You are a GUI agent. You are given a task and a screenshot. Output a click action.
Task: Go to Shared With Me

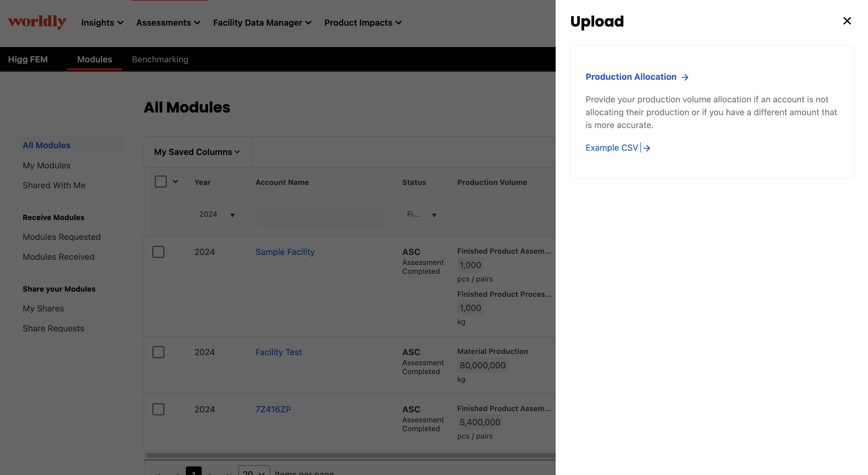(54, 185)
